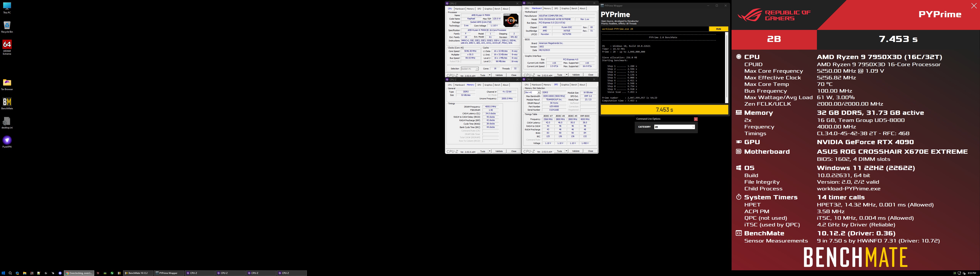The height and width of the screenshot is (276, 980).
Task: Click the Ryzen 9 logo in CPU-Z
Action: (511, 20)
